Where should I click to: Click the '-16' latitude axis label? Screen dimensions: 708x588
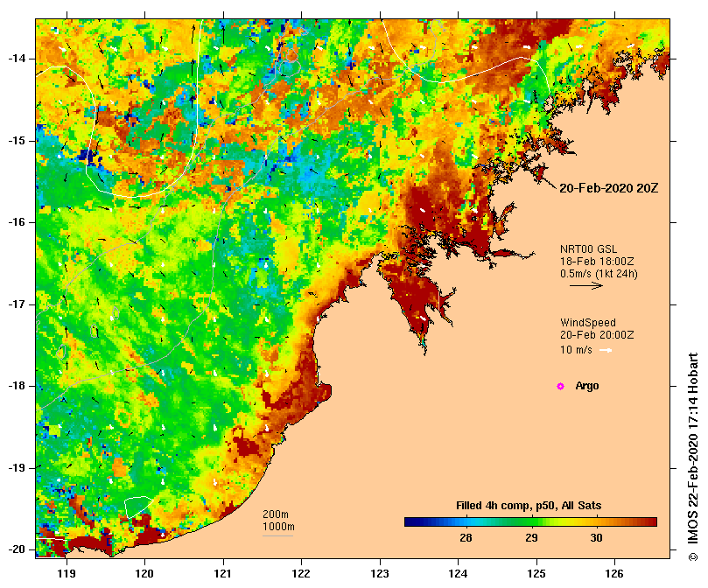(x=17, y=222)
